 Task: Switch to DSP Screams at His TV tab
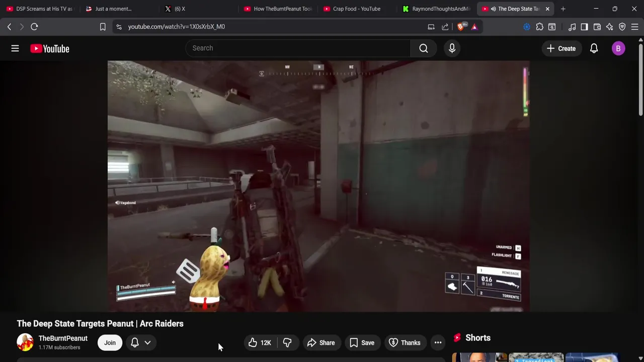click(39, 9)
